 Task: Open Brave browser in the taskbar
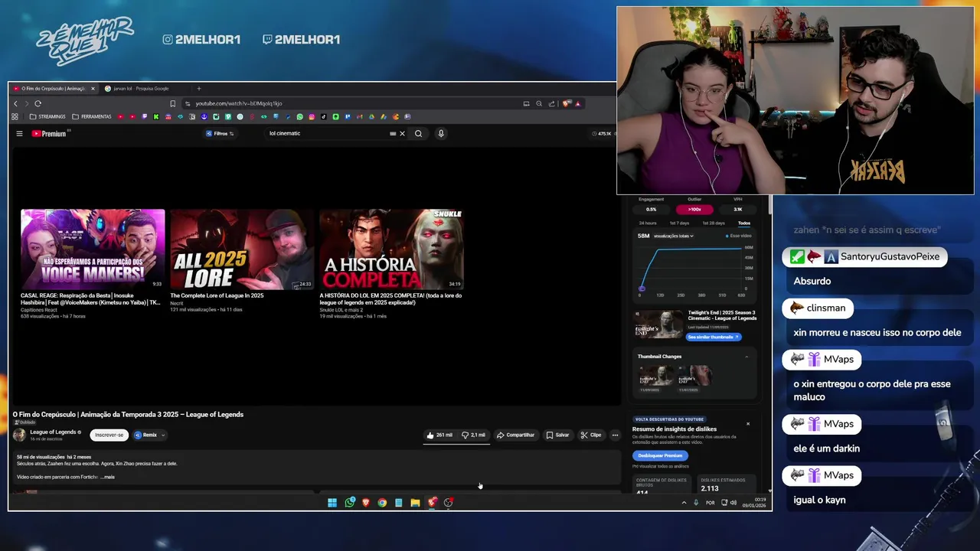coord(365,503)
